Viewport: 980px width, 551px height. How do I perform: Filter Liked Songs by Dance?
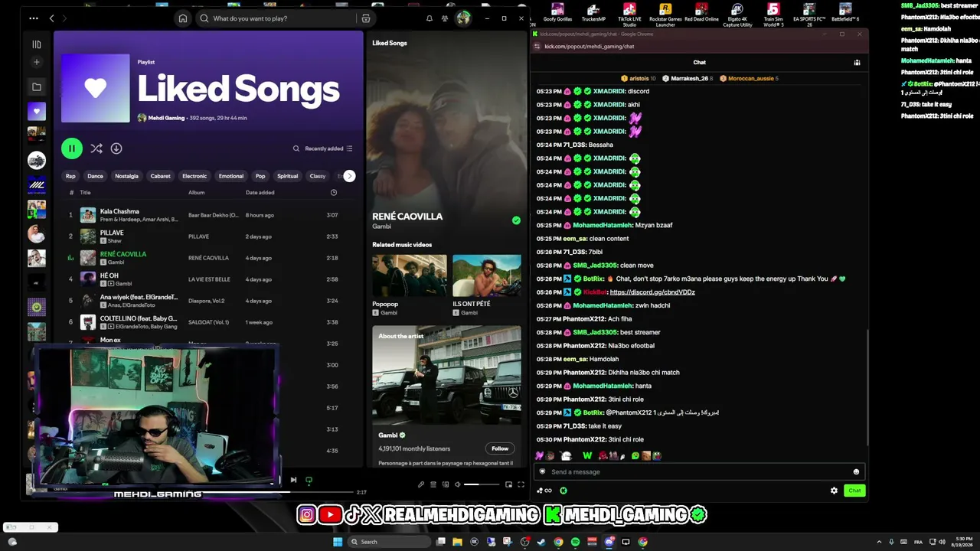pos(95,176)
